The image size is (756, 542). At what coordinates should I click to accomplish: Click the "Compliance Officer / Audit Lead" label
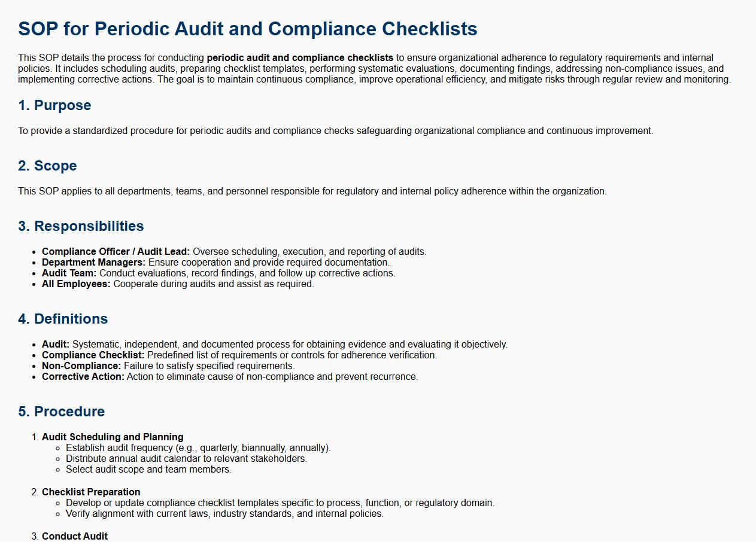[x=116, y=252]
